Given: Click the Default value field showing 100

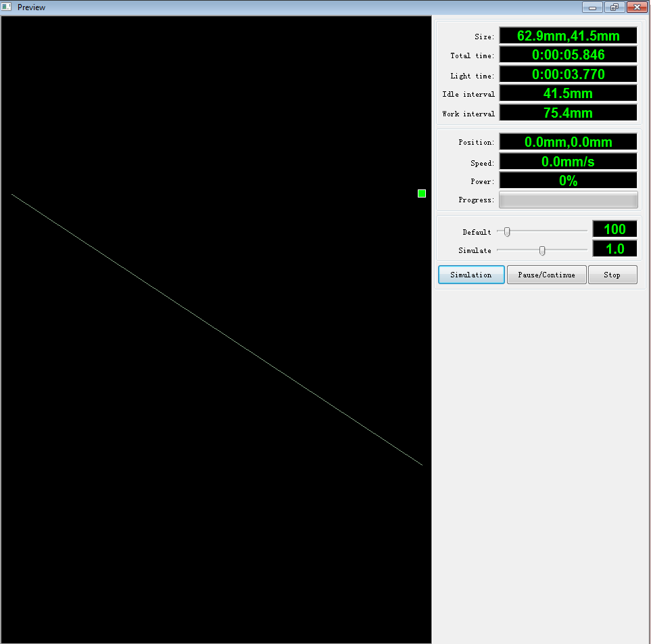Looking at the screenshot, I should coord(614,229).
